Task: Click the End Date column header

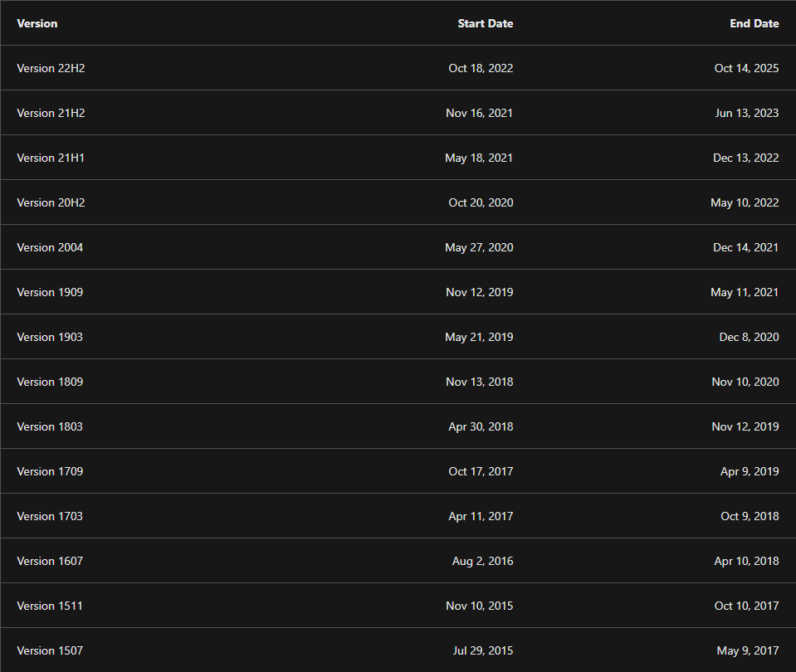Action: [754, 23]
